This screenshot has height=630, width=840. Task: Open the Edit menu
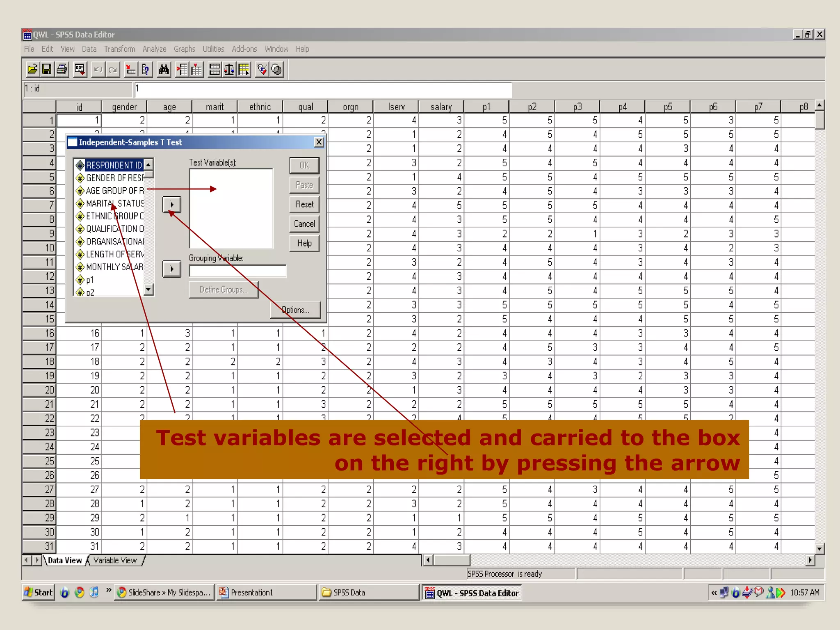coord(47,49)
